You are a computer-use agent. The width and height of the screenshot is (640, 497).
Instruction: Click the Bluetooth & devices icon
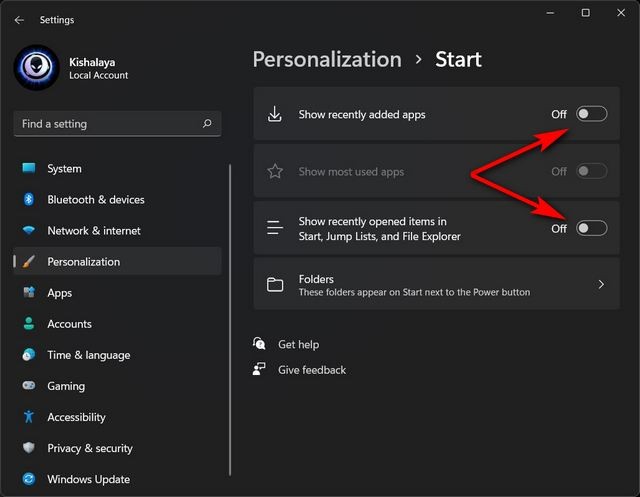click(x=29, y=199)
